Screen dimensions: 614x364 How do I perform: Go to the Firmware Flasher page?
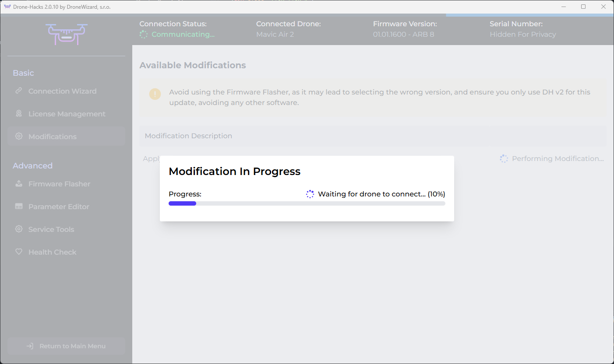(x=59, y=184)
